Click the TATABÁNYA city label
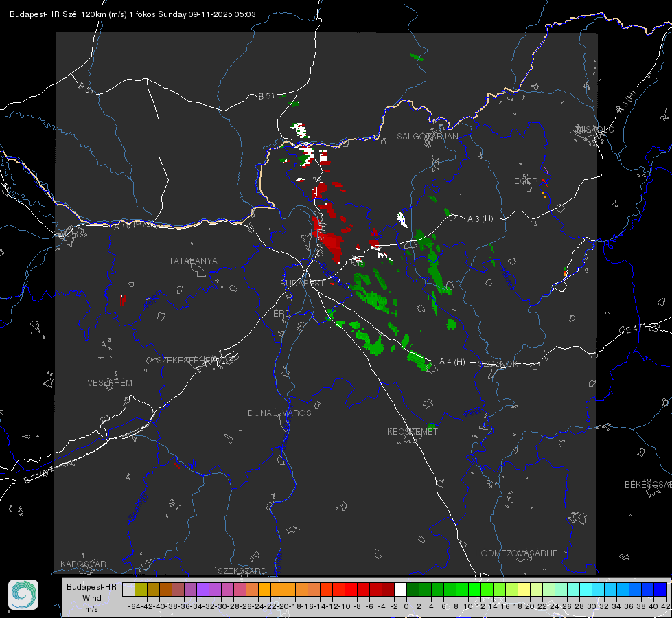 click(x=193, y=261)
